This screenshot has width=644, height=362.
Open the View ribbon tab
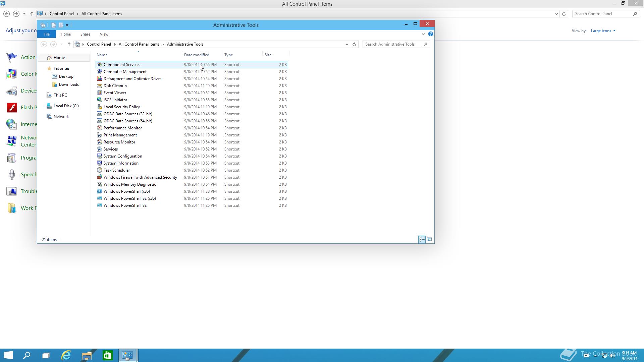(104, 34)
